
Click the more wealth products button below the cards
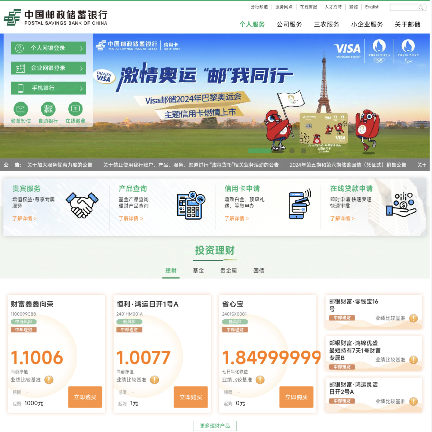point(215,426)
